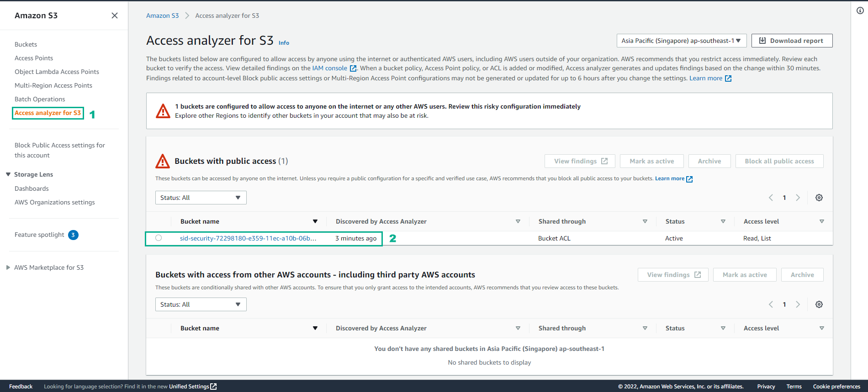This screenshot has width=868, height=392.
Task: Go to next page in public access buckets table
Action: 798,198
